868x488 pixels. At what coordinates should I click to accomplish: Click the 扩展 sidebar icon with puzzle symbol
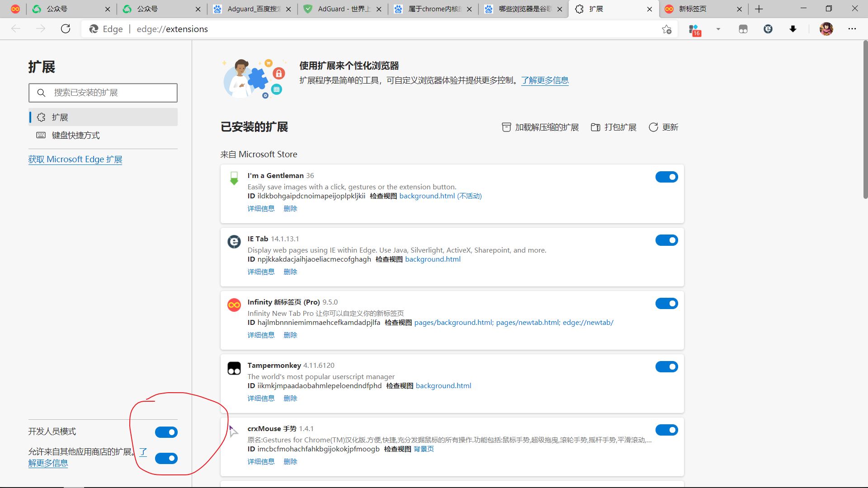41,117
